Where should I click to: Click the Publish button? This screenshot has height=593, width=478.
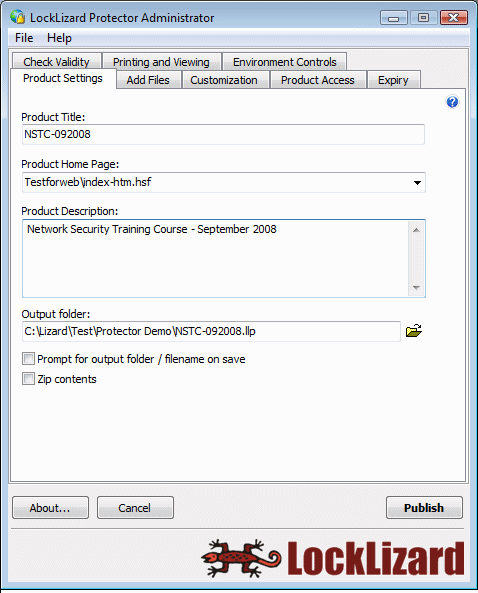(424, 508)
